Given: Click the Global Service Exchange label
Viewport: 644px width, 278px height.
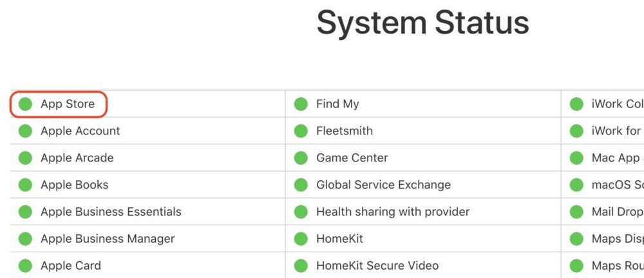Looking at the screenshot, I should pos(383,185).
